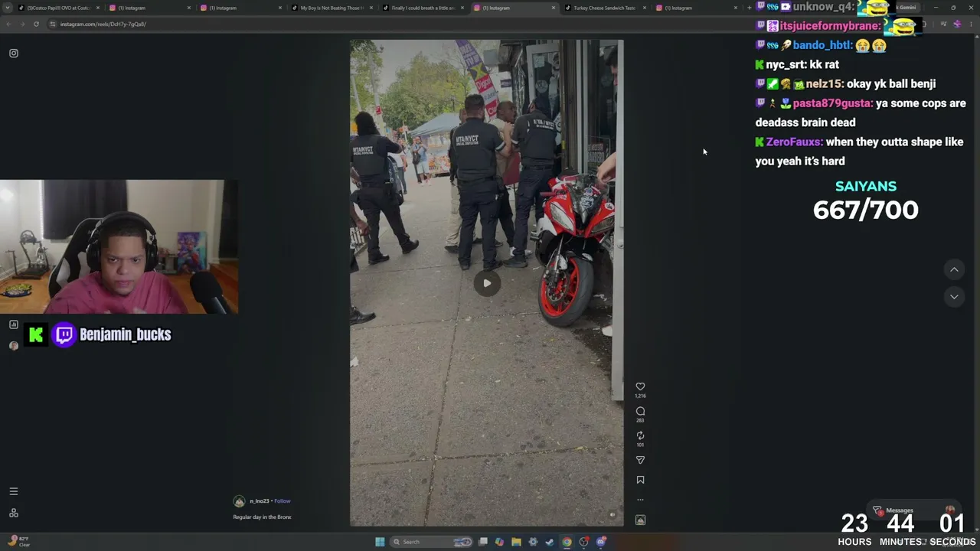Viewport: 980px width, 551px height.
Task: Open the tab search dropdown arrow
Action: click(x=8, y=8)
